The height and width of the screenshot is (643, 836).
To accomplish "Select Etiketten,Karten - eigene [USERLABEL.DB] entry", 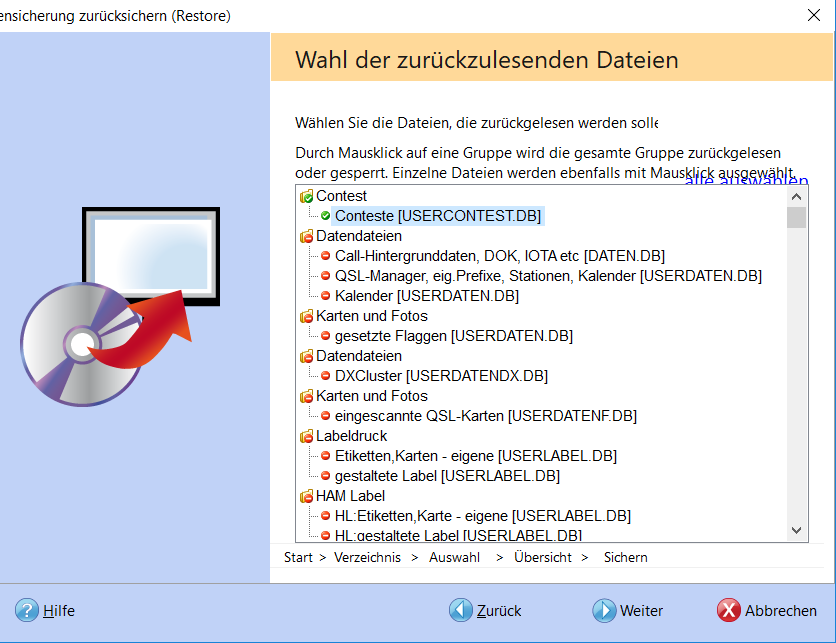I will pos(476,456).
